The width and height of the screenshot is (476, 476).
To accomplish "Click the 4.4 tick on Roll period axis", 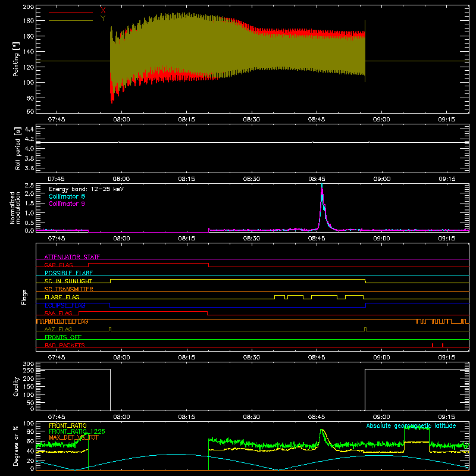I will point(29,129).
